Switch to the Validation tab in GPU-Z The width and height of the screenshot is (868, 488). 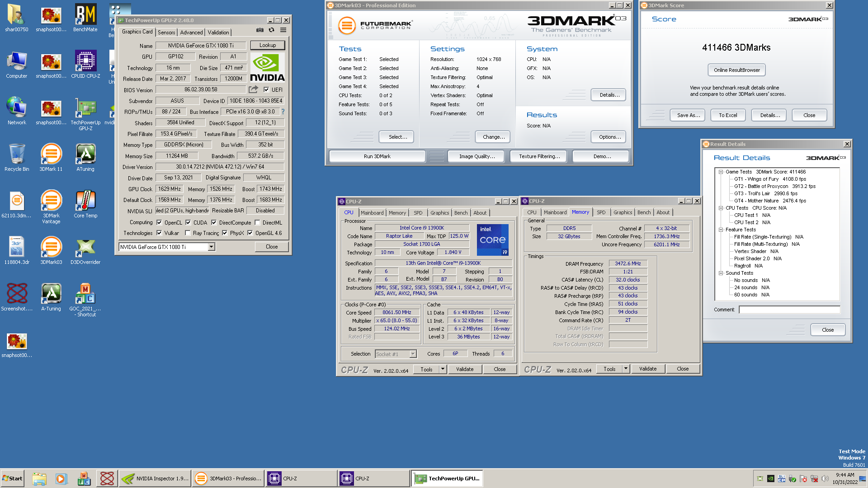[x=218, y=33]
